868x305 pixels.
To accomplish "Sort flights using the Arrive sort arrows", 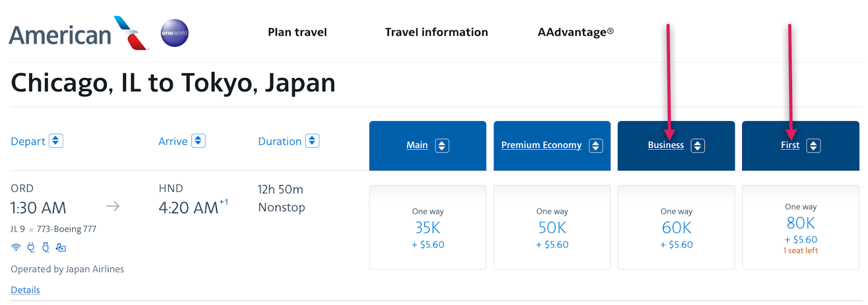I will coord(199,141).
